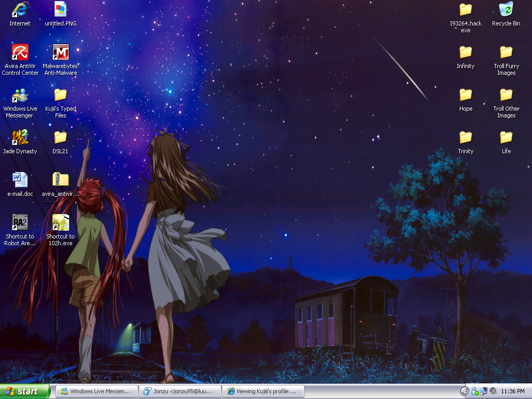Select Avira AntiVir Control Center icon

[x=20, y=52]
